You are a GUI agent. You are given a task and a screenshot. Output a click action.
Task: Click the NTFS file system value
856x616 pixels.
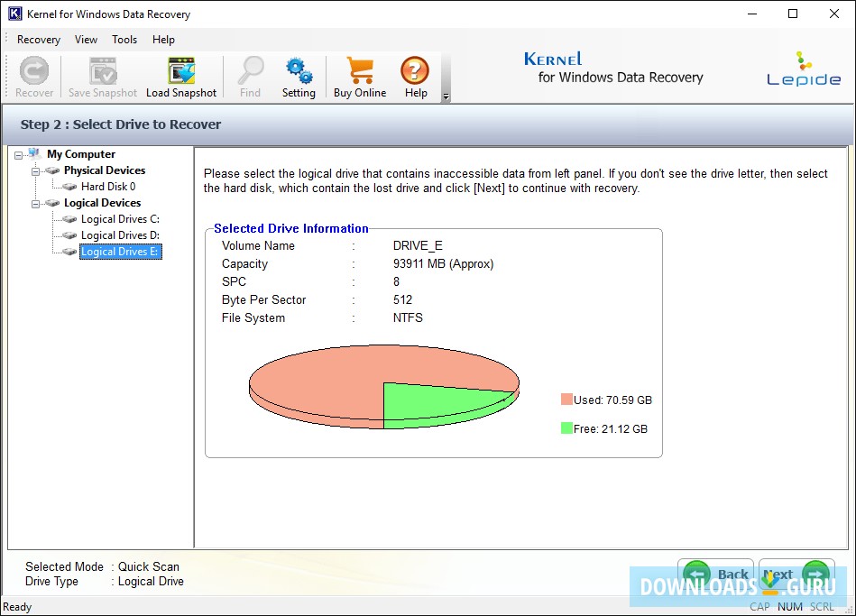(x=408, y=317)
